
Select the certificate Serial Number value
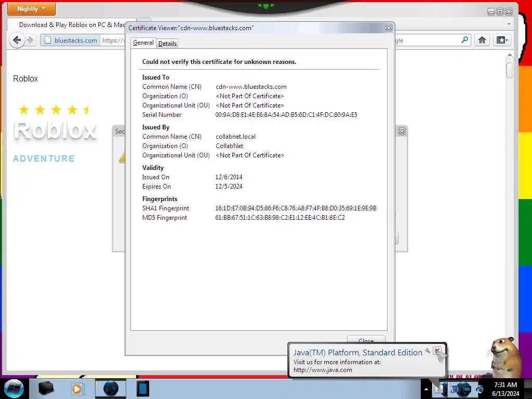[286, 115]
